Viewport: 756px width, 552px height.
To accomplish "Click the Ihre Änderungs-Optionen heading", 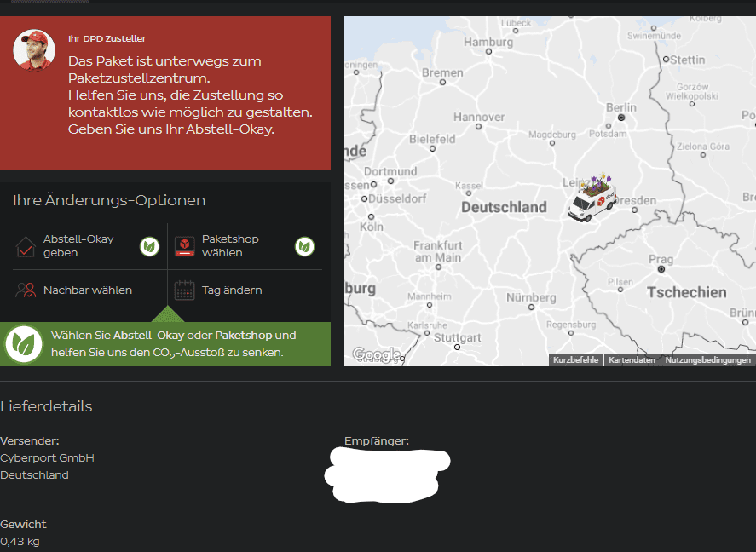I will pos(109,200).
